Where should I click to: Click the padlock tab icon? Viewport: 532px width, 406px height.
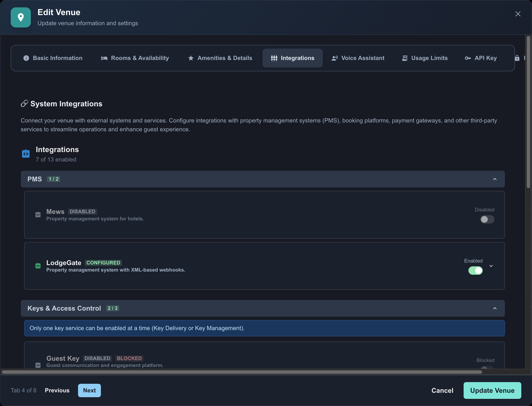(517, 58)
